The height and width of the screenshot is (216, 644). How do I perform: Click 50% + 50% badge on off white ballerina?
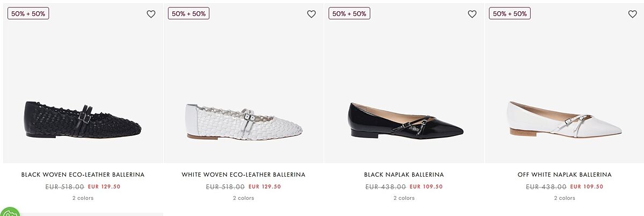pos(509,13)
